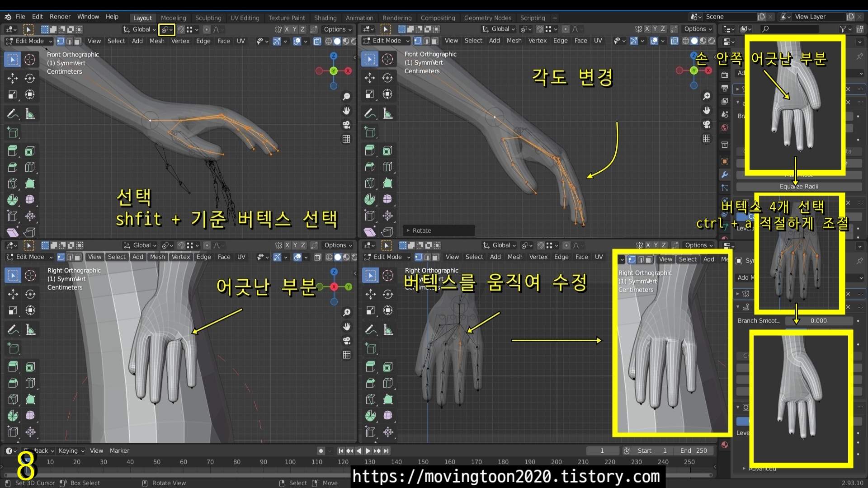Select the Loop Cut tool in top-left viewport
Screen dimensions: 868x488
pyautogui.click(x=30, y=167)
